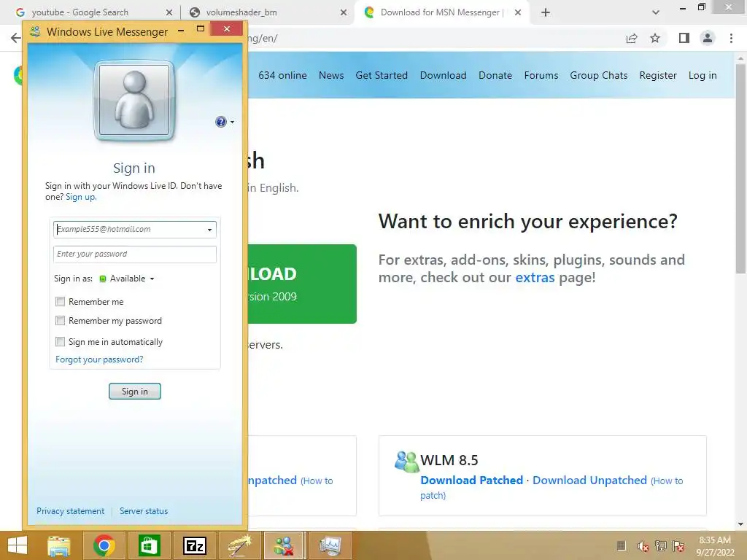The image size is (747, 560).
Task: Expand the email address dropdown arrow
Action: [209, 230]
